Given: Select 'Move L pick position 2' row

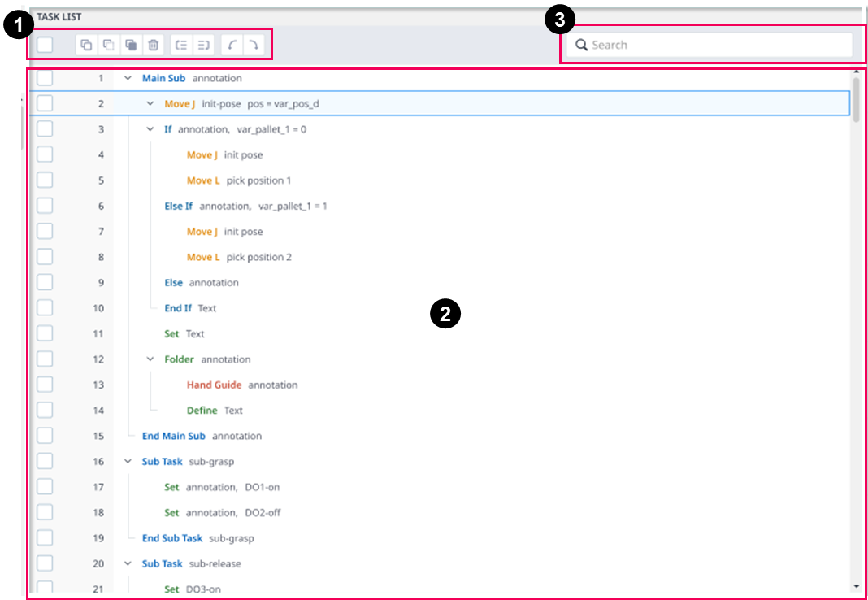Looking at the screenshot, I should (x=440, y=257).
